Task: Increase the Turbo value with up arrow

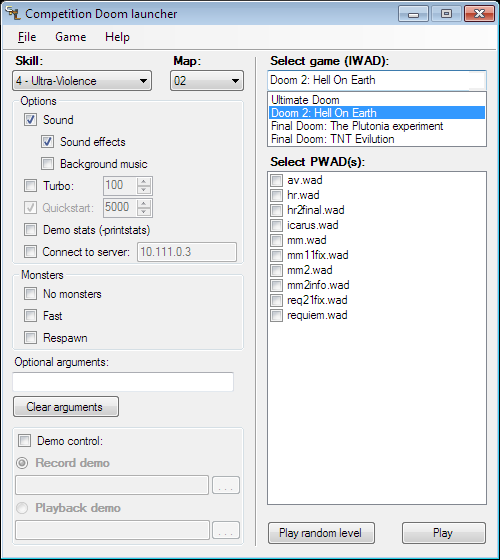Action: click(144, 181)
